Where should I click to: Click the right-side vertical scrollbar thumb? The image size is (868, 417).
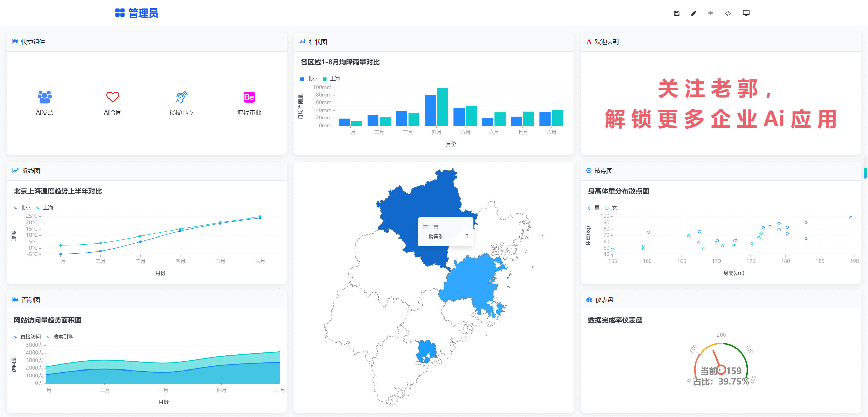click(865, 173)
